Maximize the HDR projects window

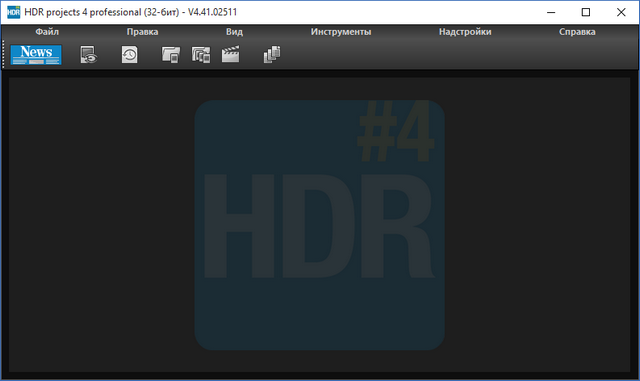coord(586,12)
